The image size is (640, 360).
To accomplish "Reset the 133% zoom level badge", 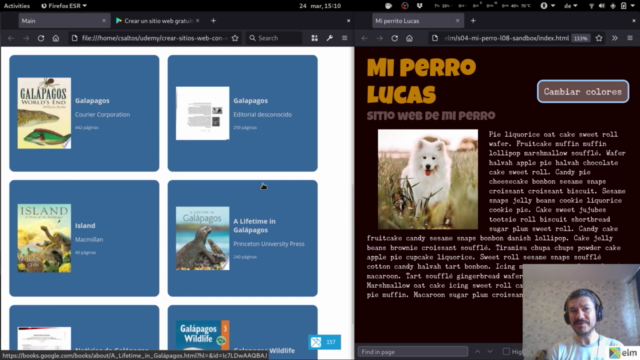I will (x=580, y=38).
